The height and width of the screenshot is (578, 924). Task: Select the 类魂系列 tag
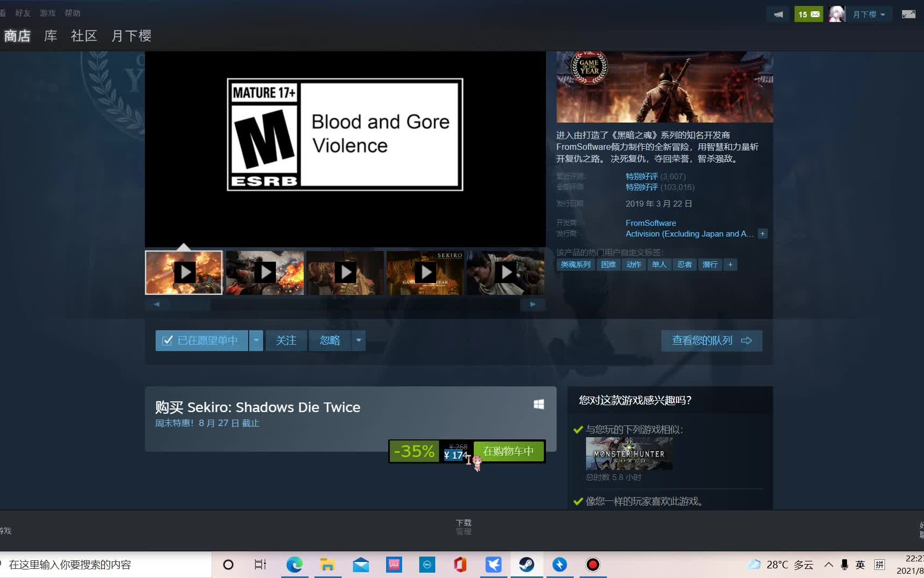point(575,264)
